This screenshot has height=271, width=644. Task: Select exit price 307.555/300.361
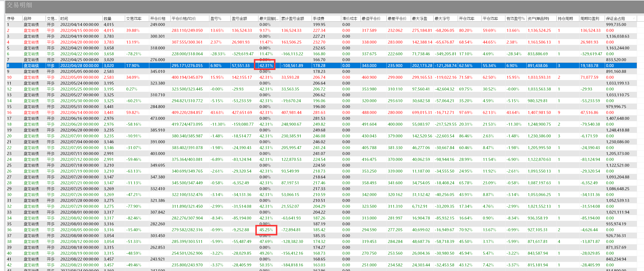[187, 42]
